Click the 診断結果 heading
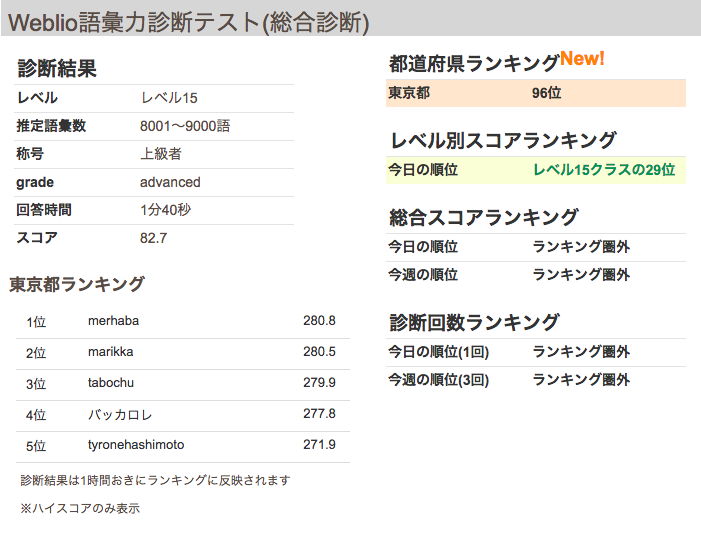The height and width of the screenshot is (535, 701). click(57, 68)
